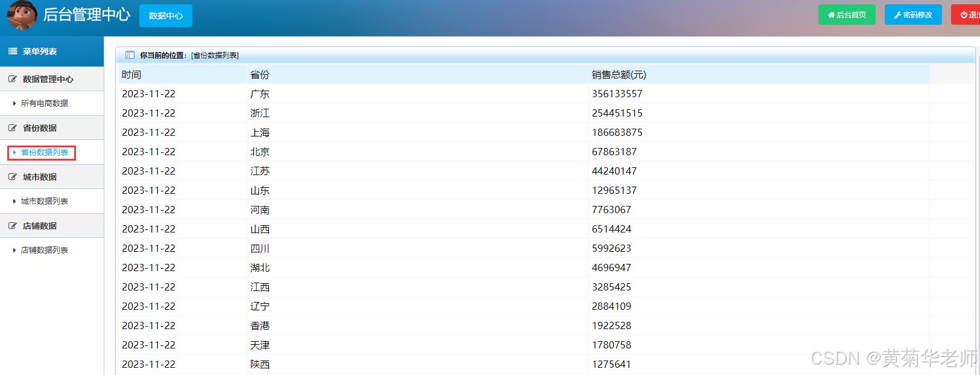Open 所有电商数据 menu item

click(x=45, y=103)
